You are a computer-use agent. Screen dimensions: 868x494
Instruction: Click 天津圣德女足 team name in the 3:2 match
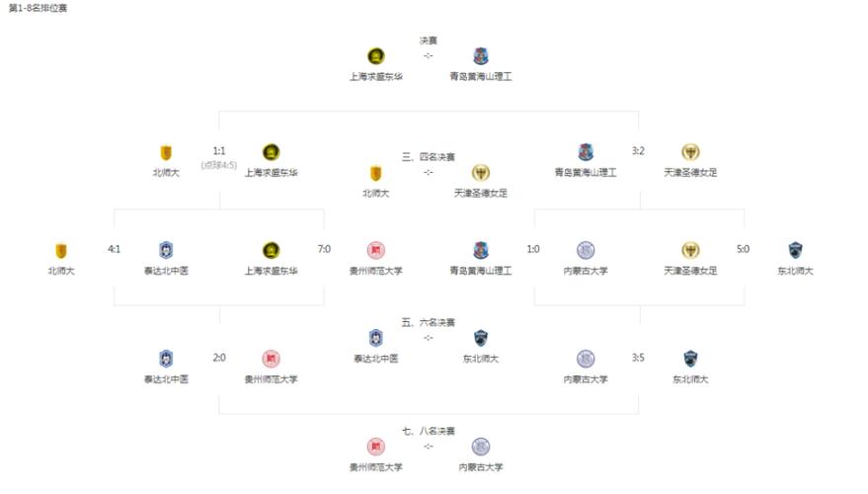[690, 173]
